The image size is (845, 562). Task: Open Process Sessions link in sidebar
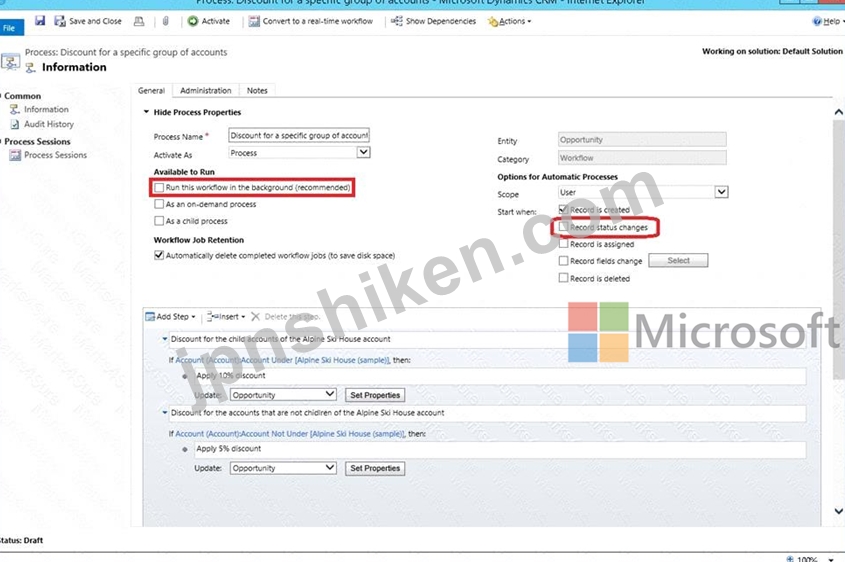tap(49, 155)
